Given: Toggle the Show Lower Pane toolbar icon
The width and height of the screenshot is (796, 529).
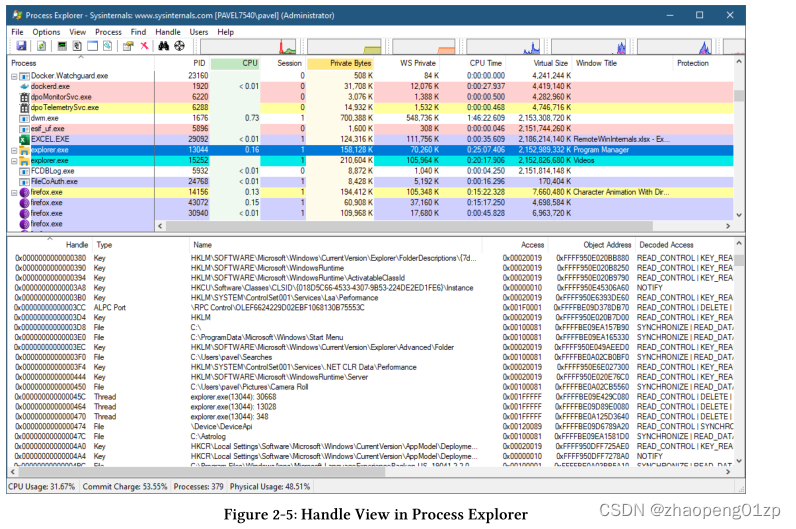Looking at the screenshot, I should (92, 46).
